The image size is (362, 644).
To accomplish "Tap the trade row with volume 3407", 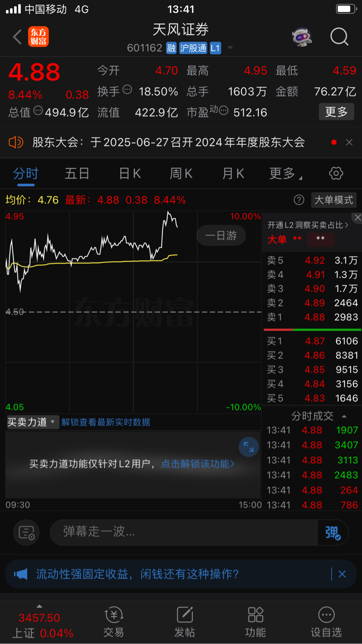I will [x=312, y=445].
